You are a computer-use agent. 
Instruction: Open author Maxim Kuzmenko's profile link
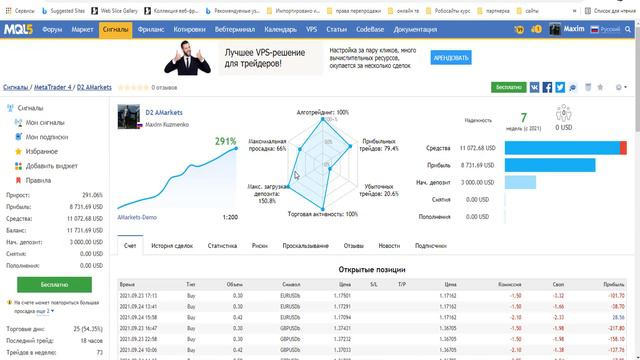pos(167,124)
